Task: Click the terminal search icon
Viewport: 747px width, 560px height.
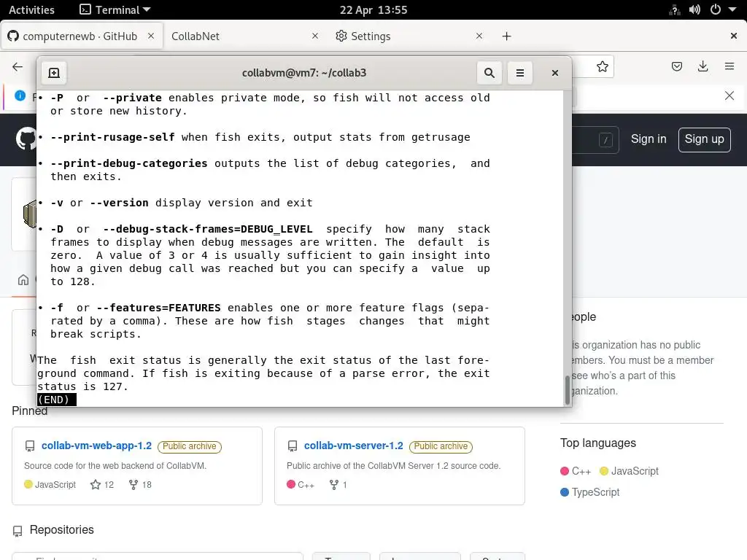Action: (x=489, y=73)
